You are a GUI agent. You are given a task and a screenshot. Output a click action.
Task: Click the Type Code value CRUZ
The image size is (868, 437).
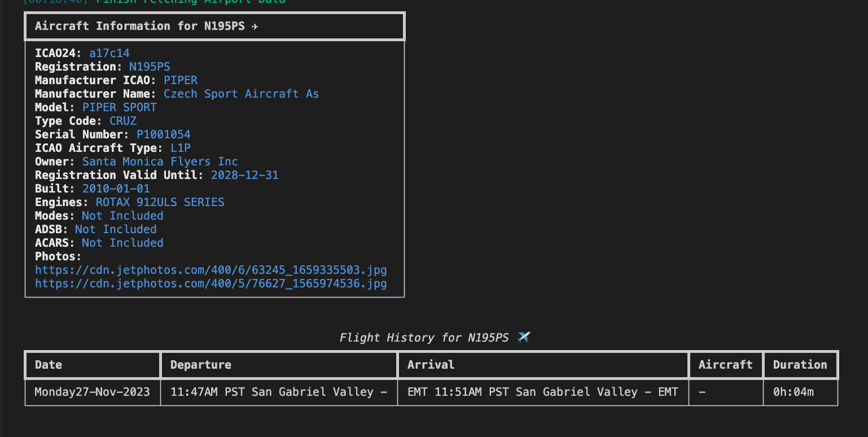tap(123, 121)
